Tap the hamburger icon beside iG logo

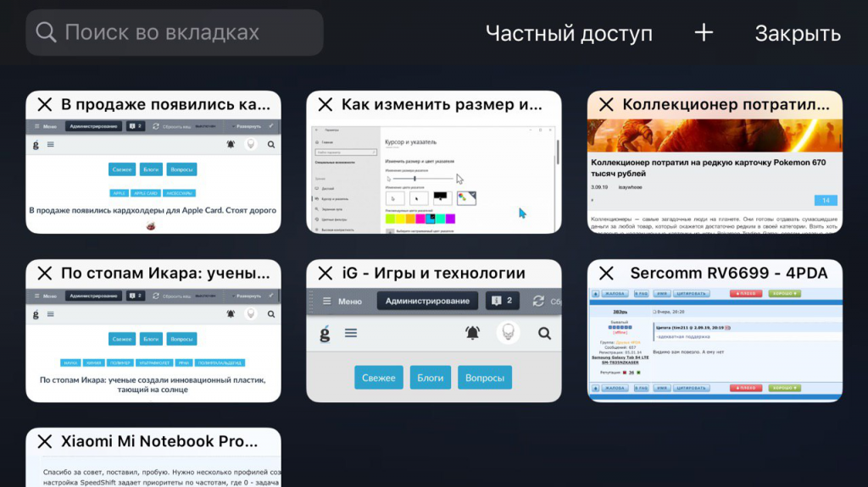tap(351, 333)
